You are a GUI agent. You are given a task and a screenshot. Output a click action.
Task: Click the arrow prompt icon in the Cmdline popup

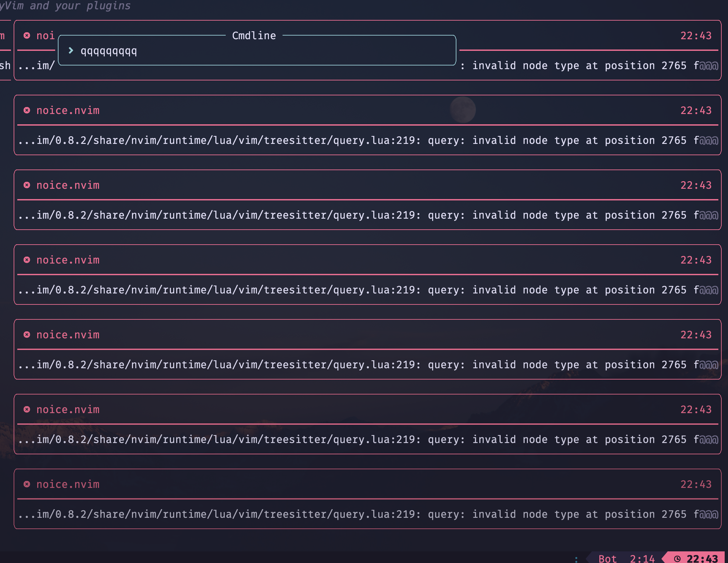71,51
